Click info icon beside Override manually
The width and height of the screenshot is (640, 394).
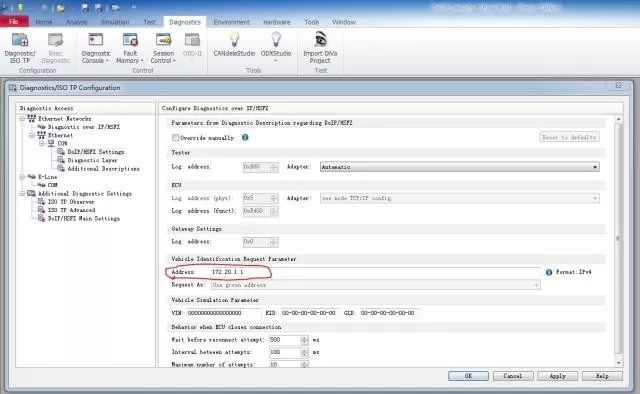tap(245, 137)
